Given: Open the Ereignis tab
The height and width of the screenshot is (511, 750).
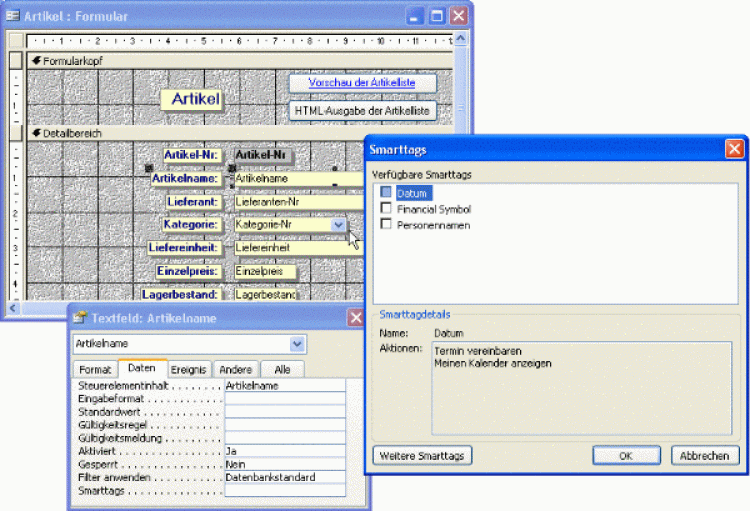Looking at the screenshot, I should click(186, 369).
